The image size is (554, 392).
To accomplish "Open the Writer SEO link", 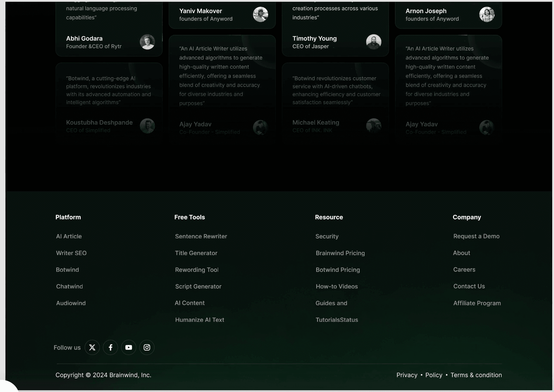I will click(x=71, y=253).
